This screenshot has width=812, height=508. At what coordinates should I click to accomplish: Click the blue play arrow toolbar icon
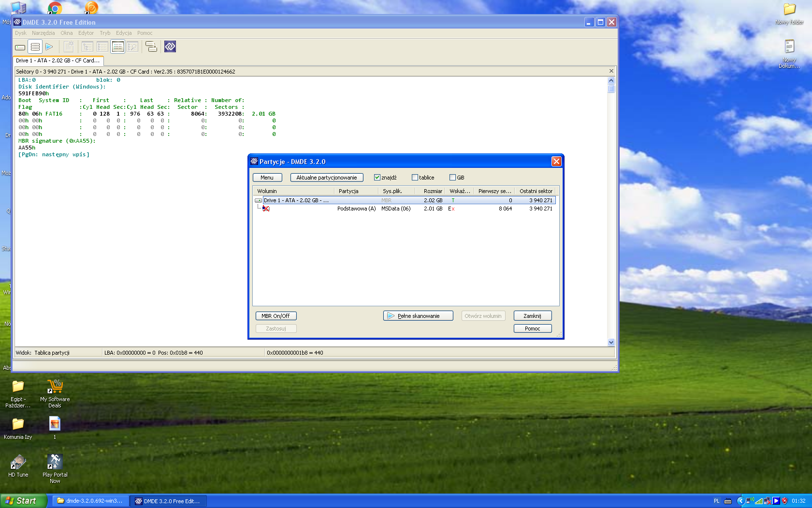[49, 47]
